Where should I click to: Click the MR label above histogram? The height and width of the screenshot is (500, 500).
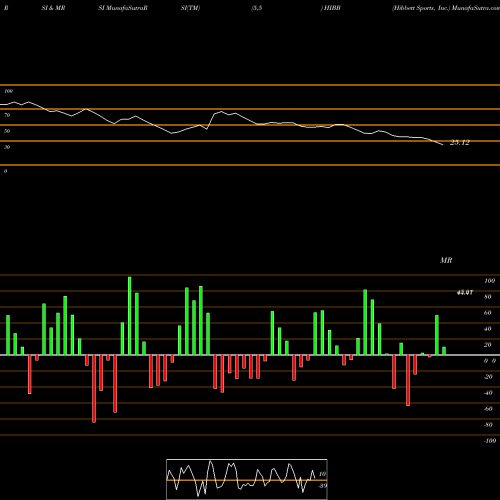point(446,260)
